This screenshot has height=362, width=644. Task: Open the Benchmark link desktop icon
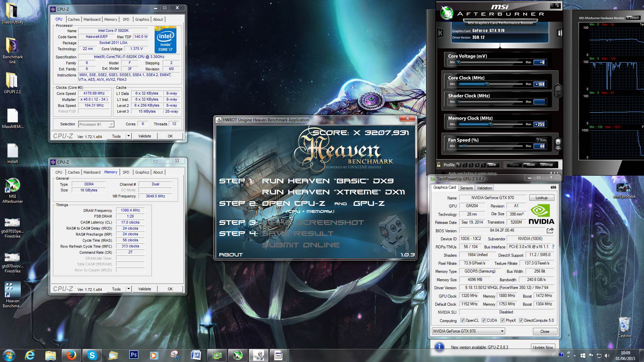12,50
